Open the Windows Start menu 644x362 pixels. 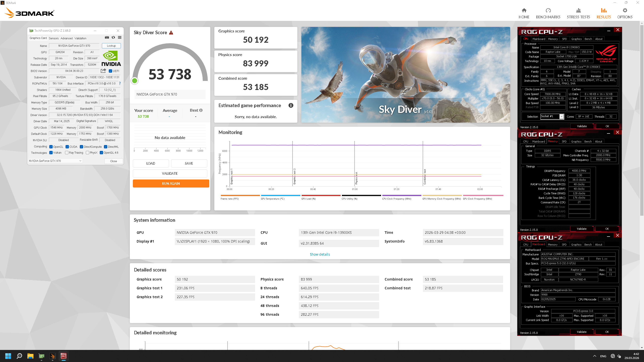pos(8,356)
